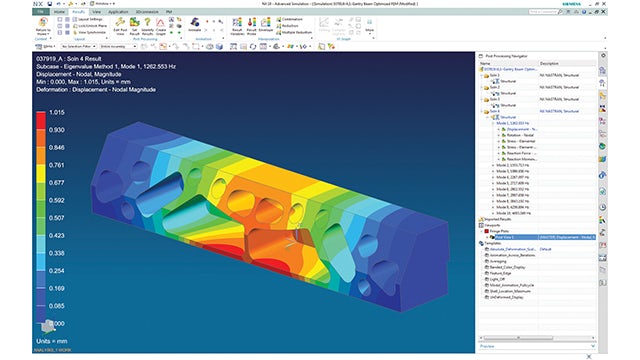Open the 3Dconnexion tab
This screenshot has width=640, height=360.
pyautogui.click(x=147, y=12)
